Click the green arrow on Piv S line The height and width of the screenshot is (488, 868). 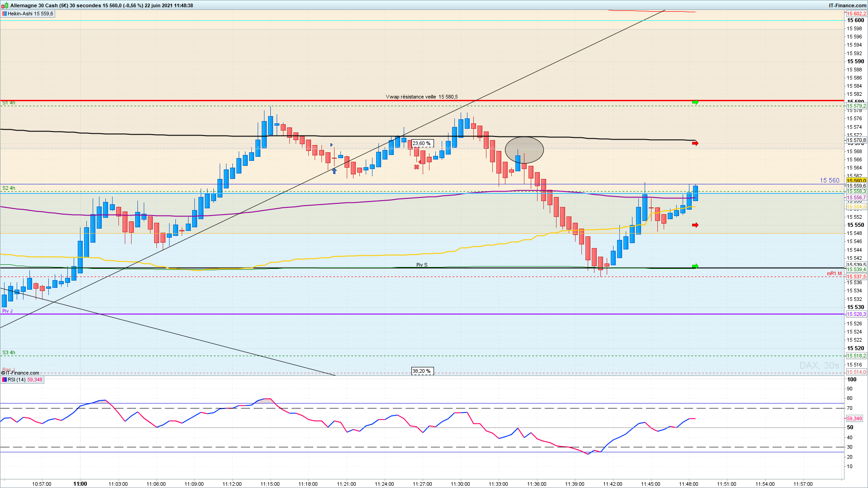click(x=695, y=266)
